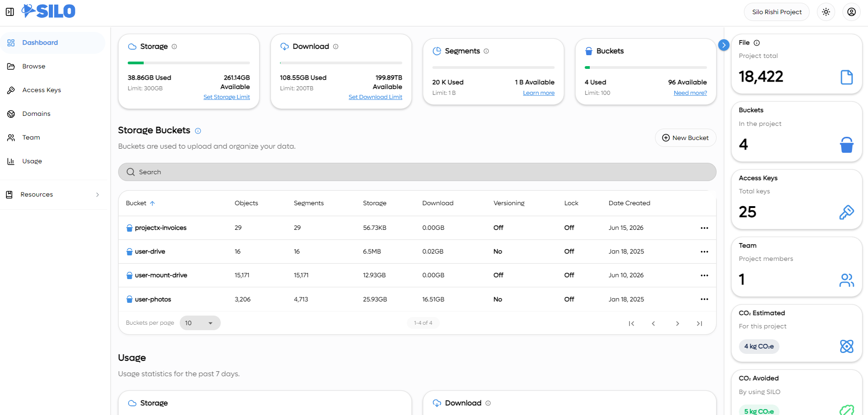Image resolution: width=868 pixels, height=415 pixels.
Task: Focus the bucket Search field
Action: coord(417,172)
